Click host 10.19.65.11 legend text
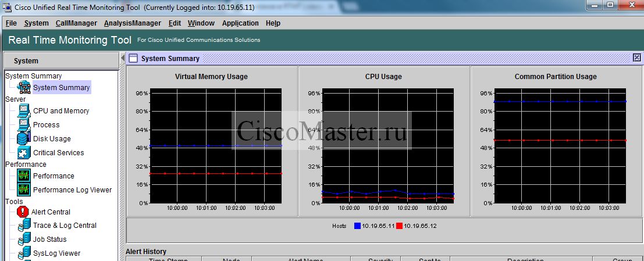 pyautogui.click(x=378, y=226)
